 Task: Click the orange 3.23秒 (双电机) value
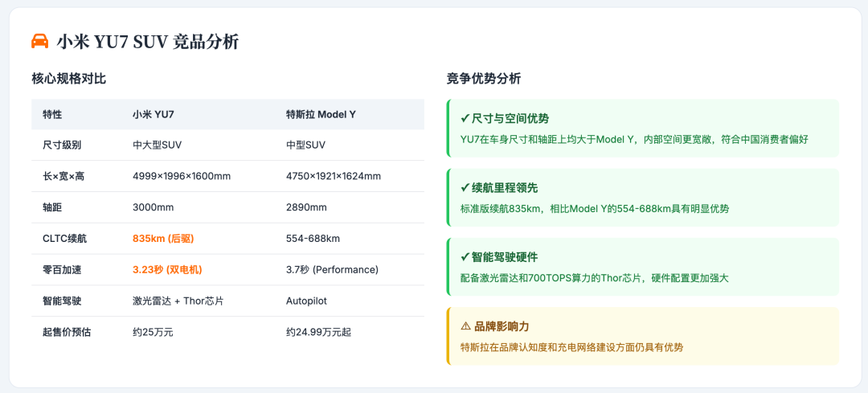[x=167, y=269]
